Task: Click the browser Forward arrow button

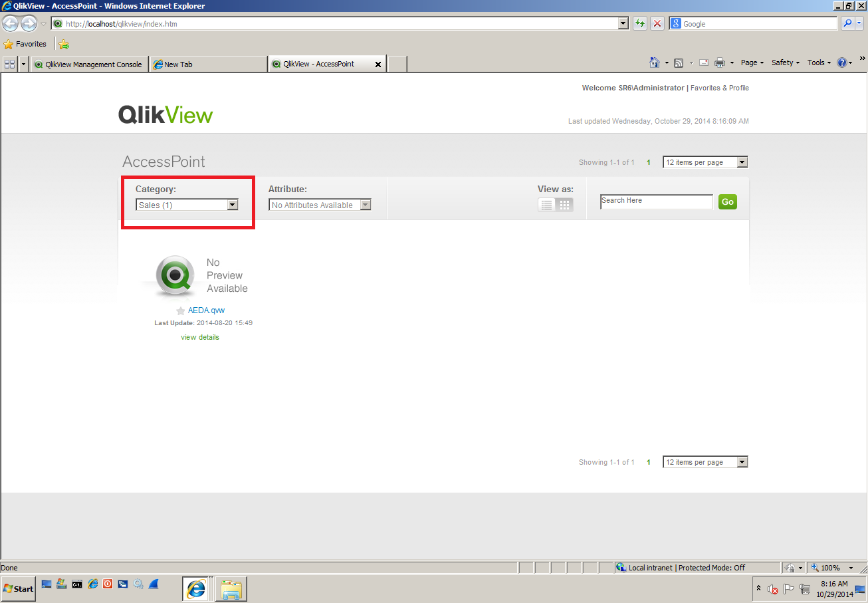Action: [x=29, y=23]
